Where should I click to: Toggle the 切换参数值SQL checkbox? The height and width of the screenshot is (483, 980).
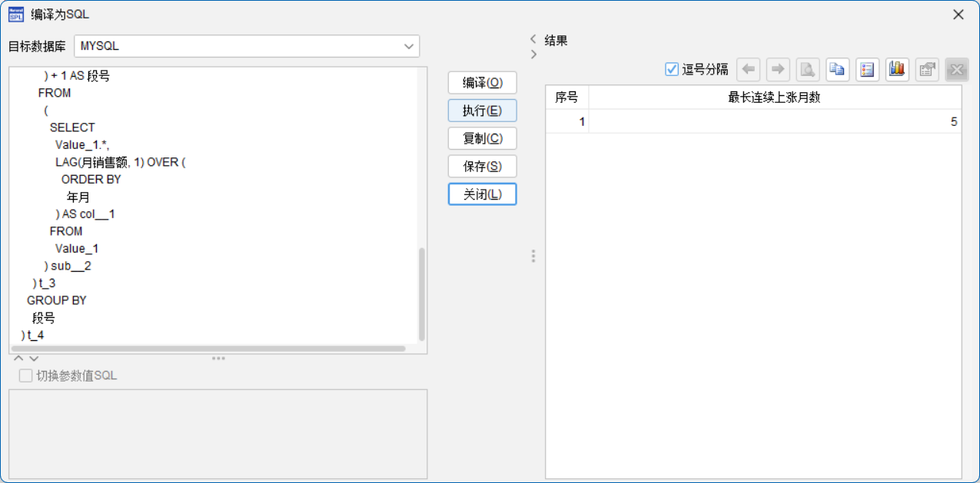coord(25,375)
